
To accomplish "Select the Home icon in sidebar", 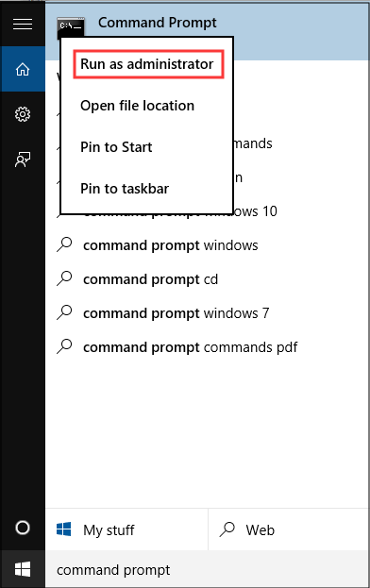I will pyautogui.click(x=23, y=69).
